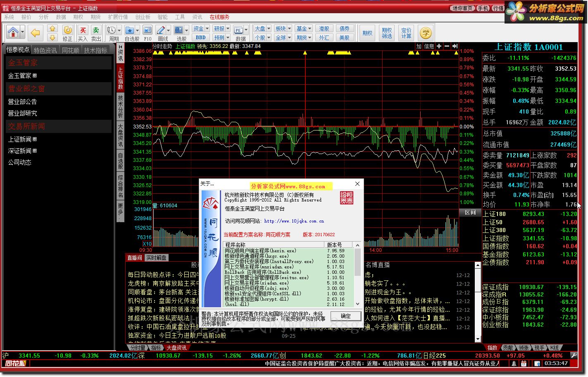Go back with the yellow left arrow

point(36,33)
